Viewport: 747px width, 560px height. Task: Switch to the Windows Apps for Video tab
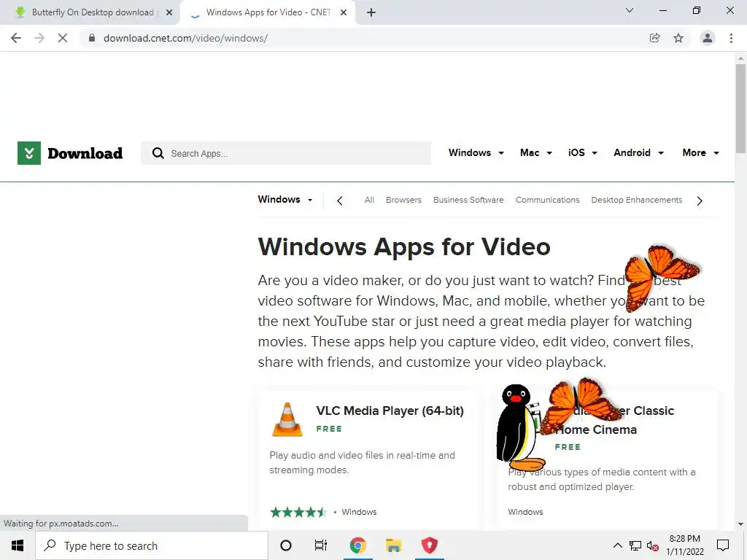(x=268, y=12)
